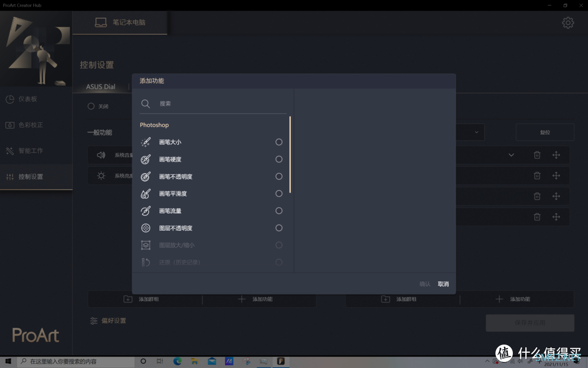Click the left 添加功能 button
Image resolution: width=588 pixels, height=368 pixels.
click(x=259, y=299)
